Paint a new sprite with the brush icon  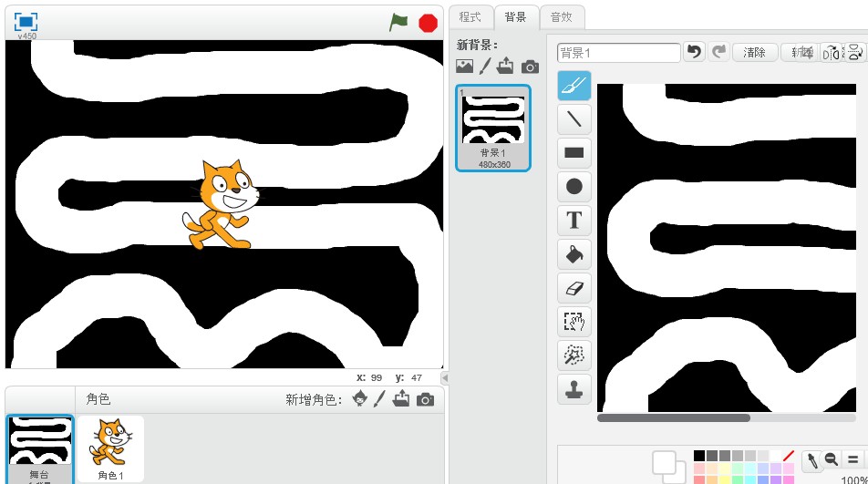pos(379,399)
